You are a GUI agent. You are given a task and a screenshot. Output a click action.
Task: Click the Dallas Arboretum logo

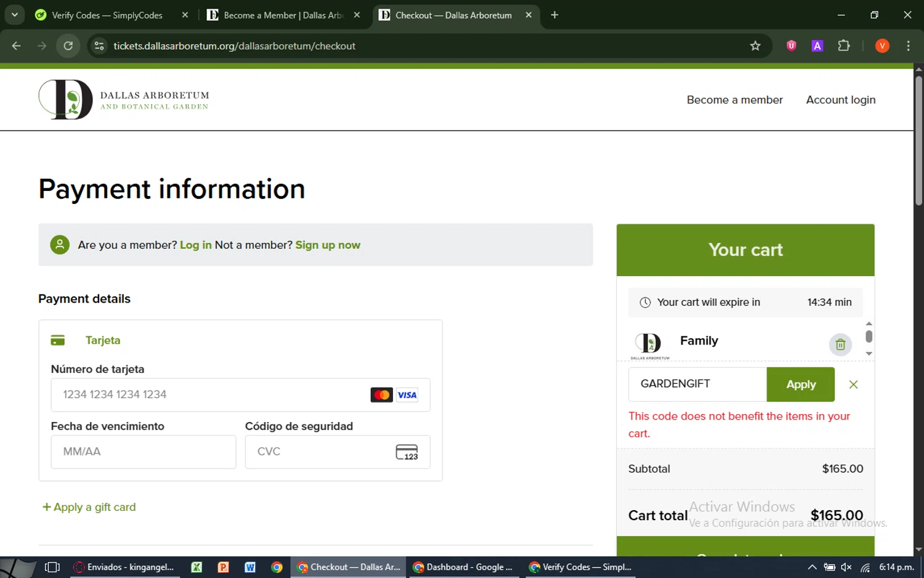tap(124, 99)
